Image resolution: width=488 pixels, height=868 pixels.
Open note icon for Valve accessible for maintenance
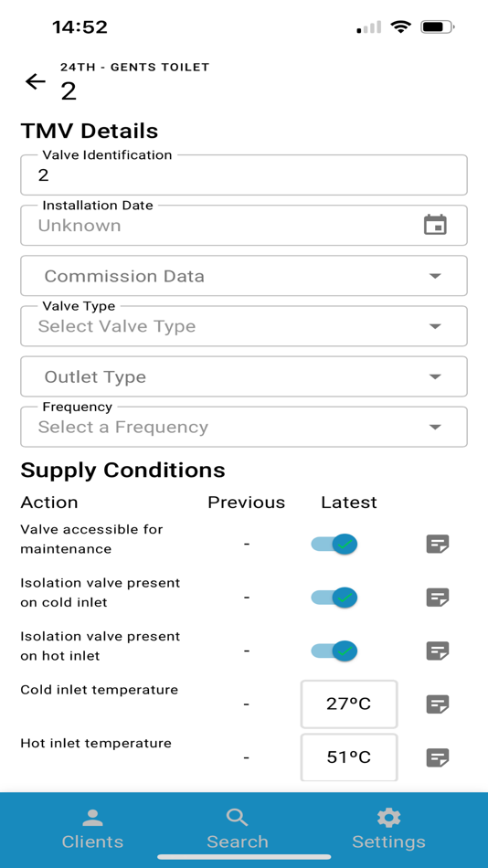click(437, 545)
